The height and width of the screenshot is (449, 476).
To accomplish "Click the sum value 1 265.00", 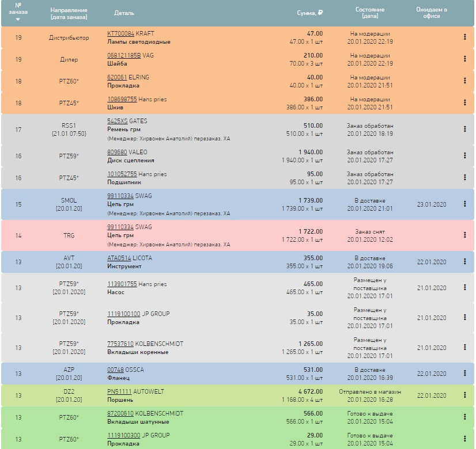I will click(311, 344).
